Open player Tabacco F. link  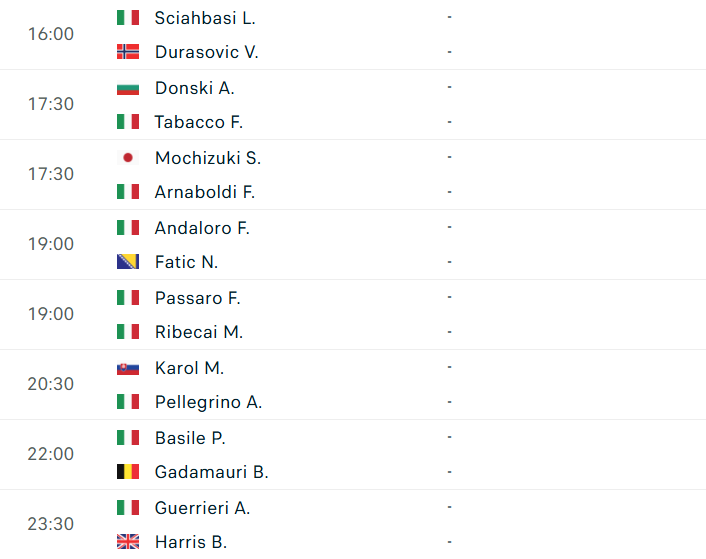pos(198,122)
